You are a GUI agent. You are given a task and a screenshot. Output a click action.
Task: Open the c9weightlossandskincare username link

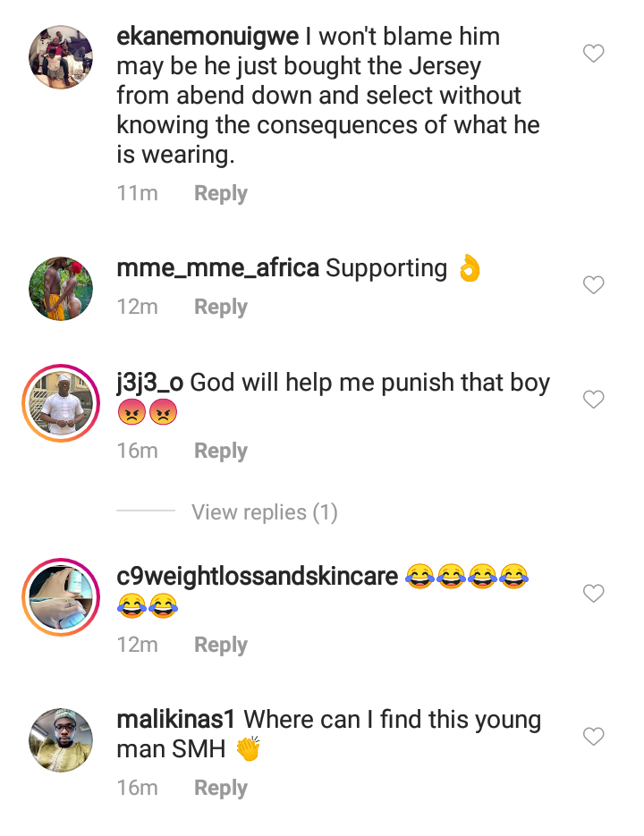click(257, 576)
